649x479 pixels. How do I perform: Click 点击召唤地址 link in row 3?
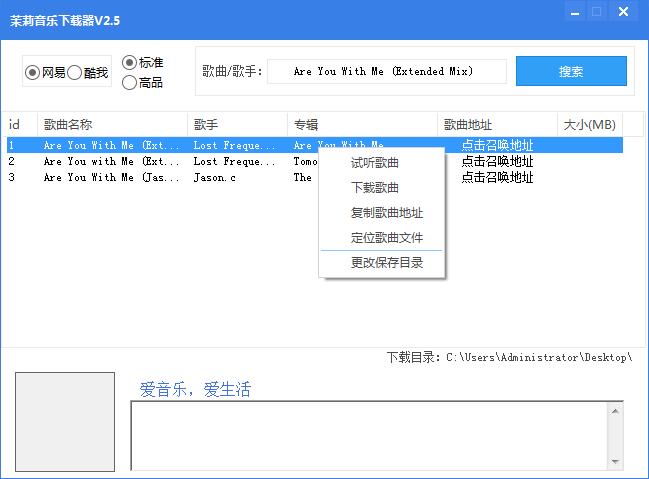click(x=497, y=177)
